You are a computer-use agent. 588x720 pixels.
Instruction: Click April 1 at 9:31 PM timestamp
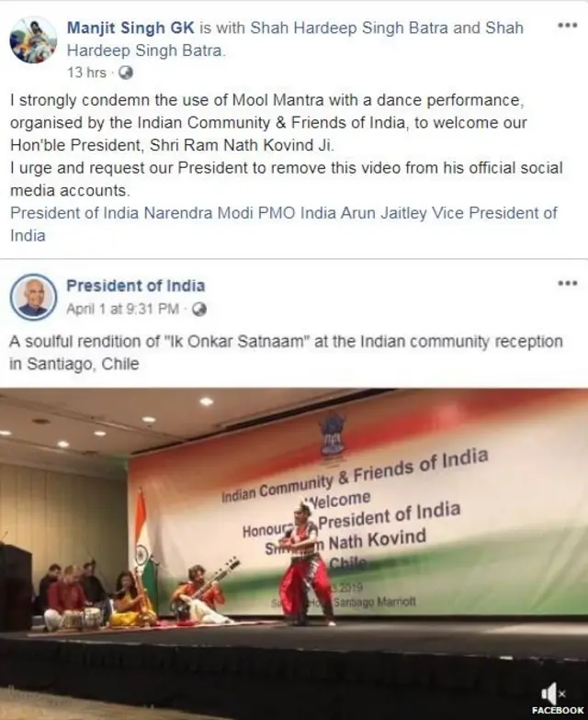pos(123,309)
